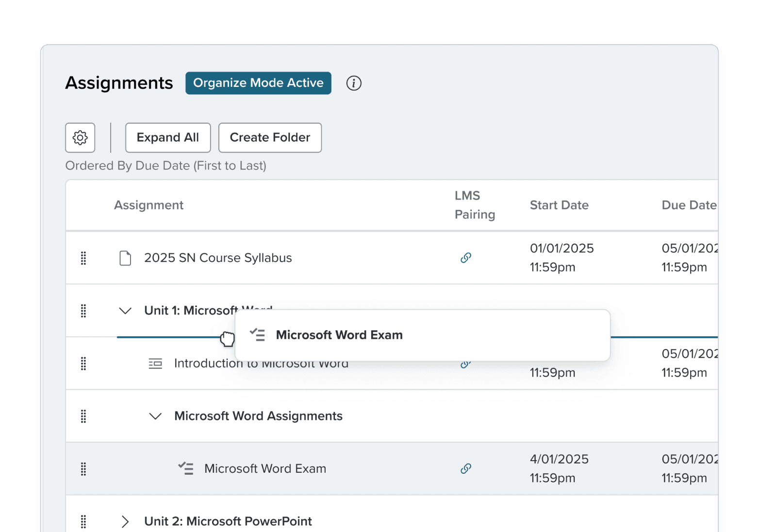The width and height of the screenshot is (759, 532).
Task: Click the info icon beside Organize Mode
Action: pos(354,83)
